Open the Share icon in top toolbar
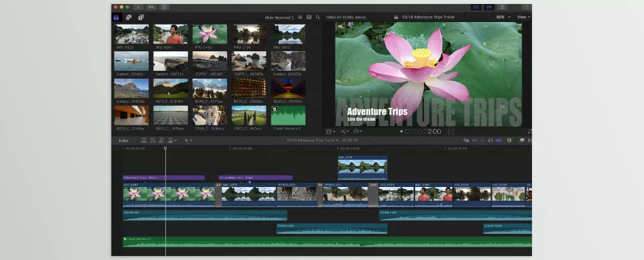Image resolution: width=644 pixels, height=260 pixels. tap(527, 7)
